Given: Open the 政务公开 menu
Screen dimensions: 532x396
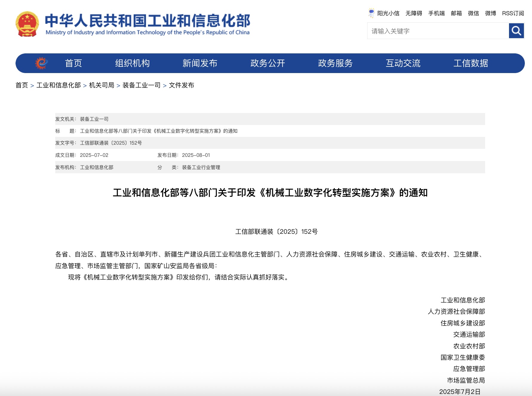Looking at the screenshot, I should point(268,63).
